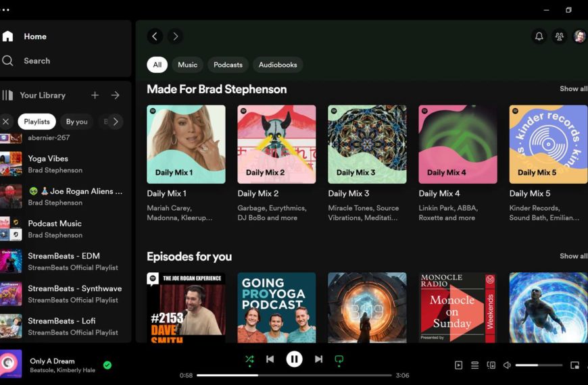
Task: Select the Playlists filter chip
Action: [36, 122]
